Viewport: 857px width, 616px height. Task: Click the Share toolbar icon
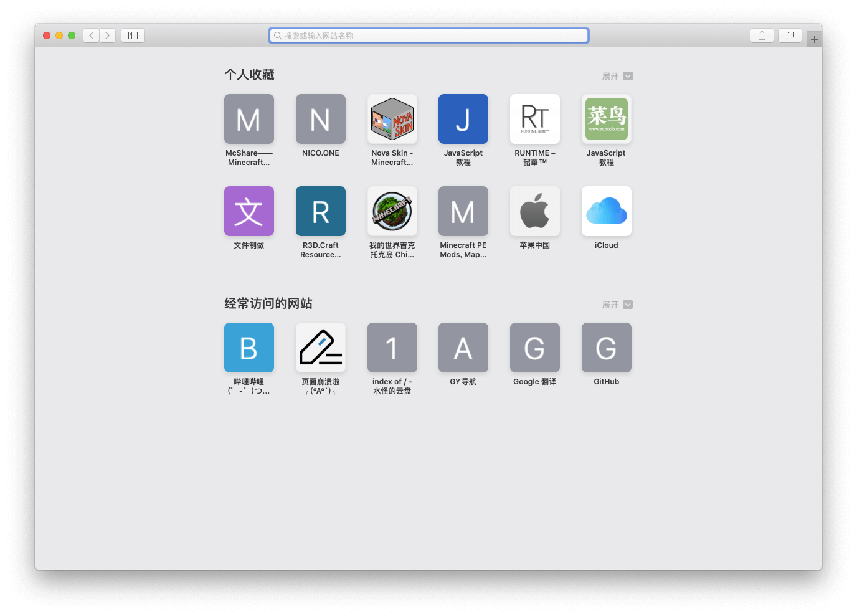pos(762,36)
